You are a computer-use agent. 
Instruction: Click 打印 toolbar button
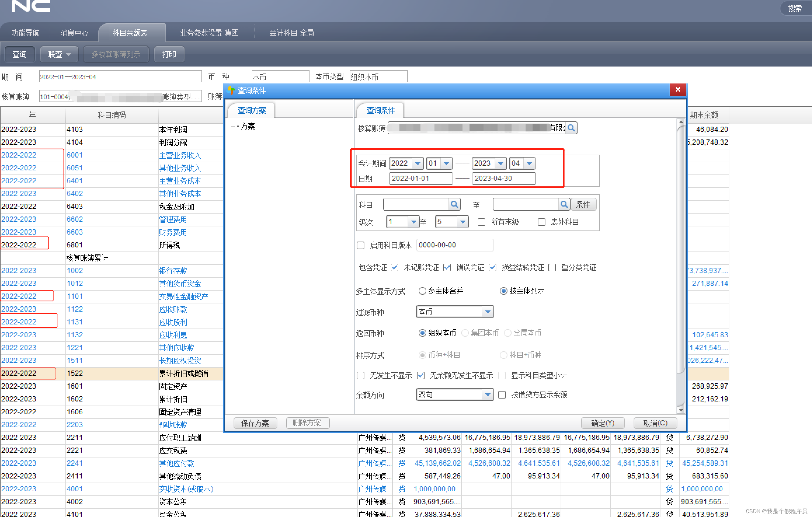click(x=169, y=54)
